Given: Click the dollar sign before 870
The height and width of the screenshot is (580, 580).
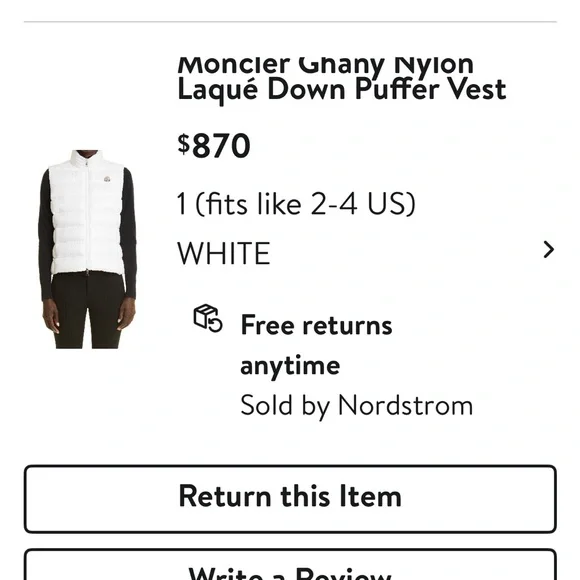Looking at the screenshot, I should pos(183,143).
